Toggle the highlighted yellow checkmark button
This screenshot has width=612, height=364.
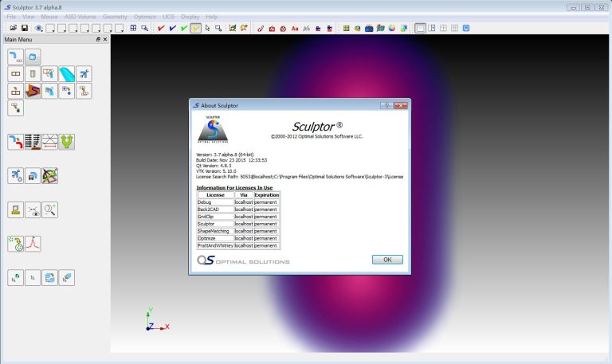pos(195,28)
